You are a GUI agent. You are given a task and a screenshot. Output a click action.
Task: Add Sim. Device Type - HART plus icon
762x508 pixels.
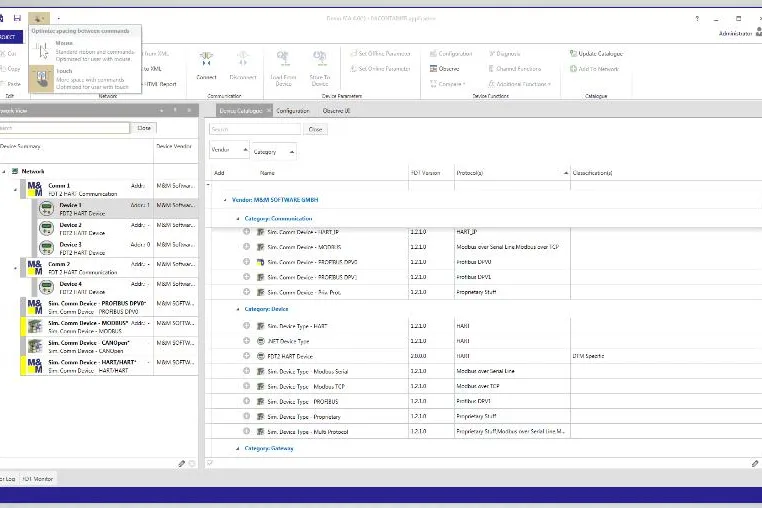246,326
